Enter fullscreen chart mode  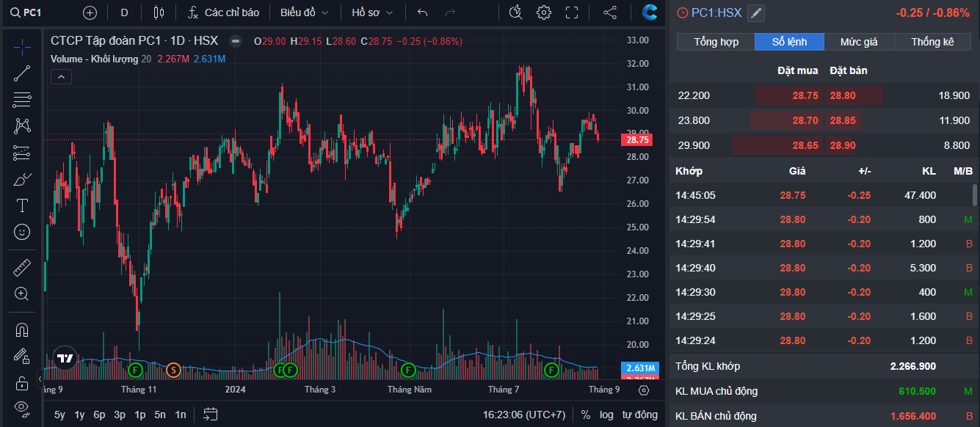[x=572, y=12]
